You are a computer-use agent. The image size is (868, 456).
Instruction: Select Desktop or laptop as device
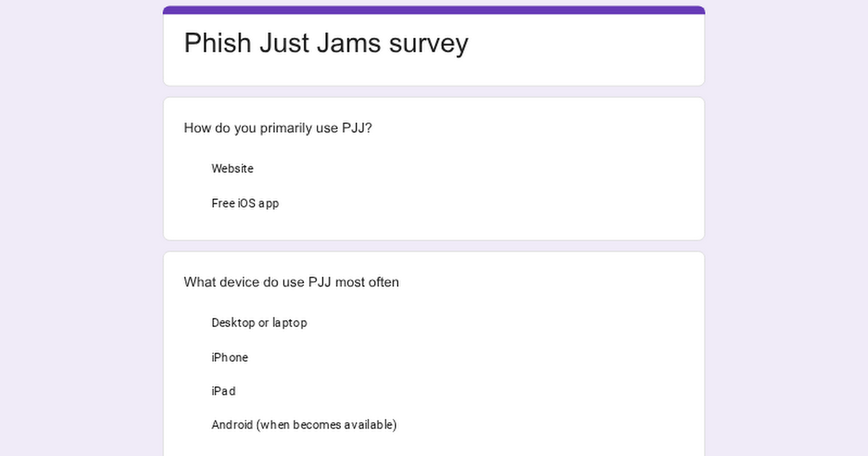point(259,323)
